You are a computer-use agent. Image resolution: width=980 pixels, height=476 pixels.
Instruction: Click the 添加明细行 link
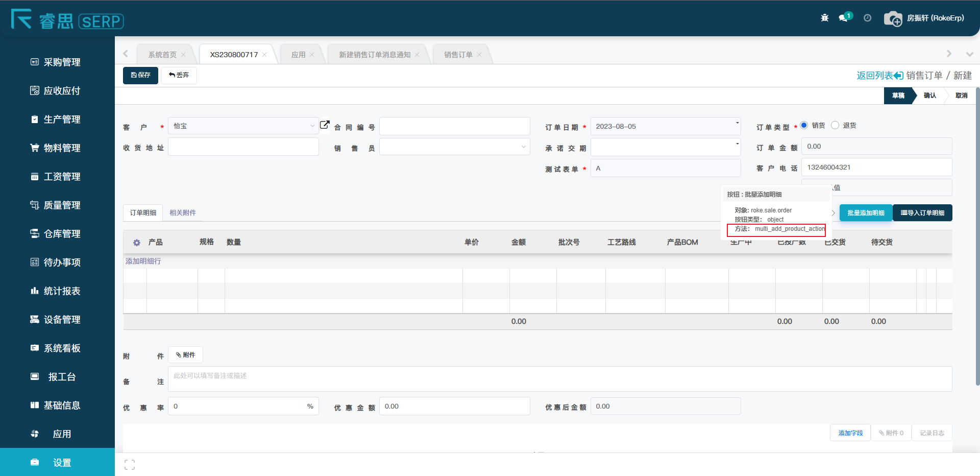[143, 261]
